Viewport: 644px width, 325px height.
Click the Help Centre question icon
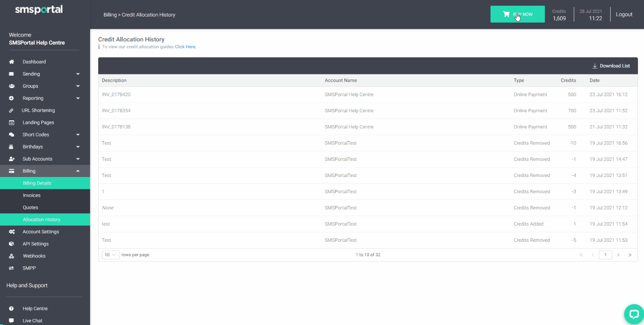tap(11, 309)
